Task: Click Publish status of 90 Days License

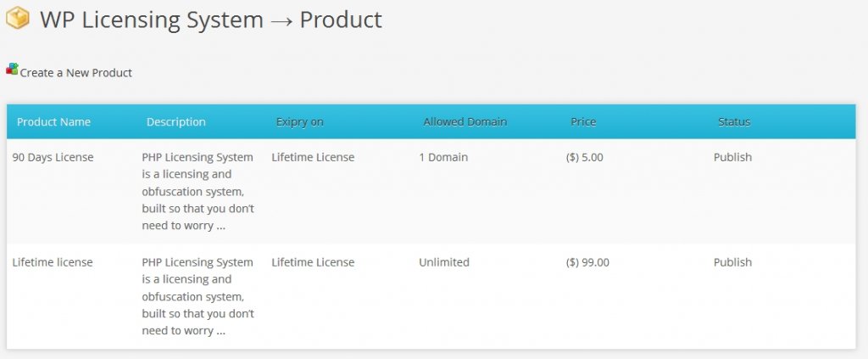Action: (x=732, y=158)
